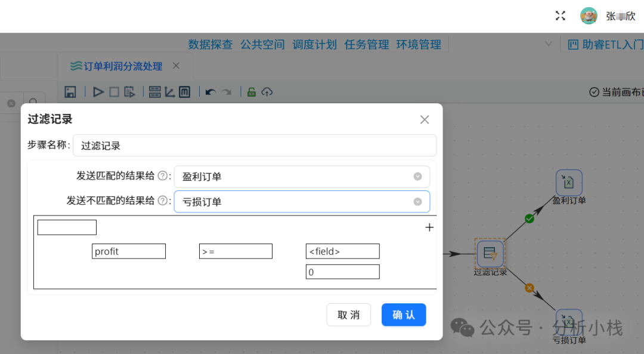Click the cloud upload icon
This screenshot has height=354, width=644.
click(x=267, y=92)
